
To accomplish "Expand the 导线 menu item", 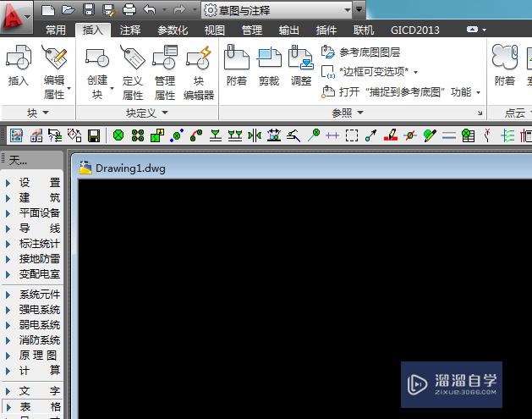I will click(33, 229).
